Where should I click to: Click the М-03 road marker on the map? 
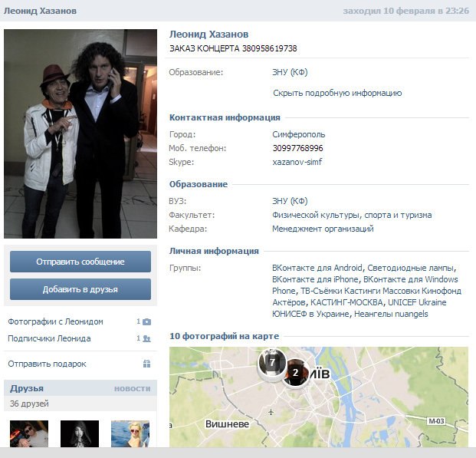click(x=436, y=421)
